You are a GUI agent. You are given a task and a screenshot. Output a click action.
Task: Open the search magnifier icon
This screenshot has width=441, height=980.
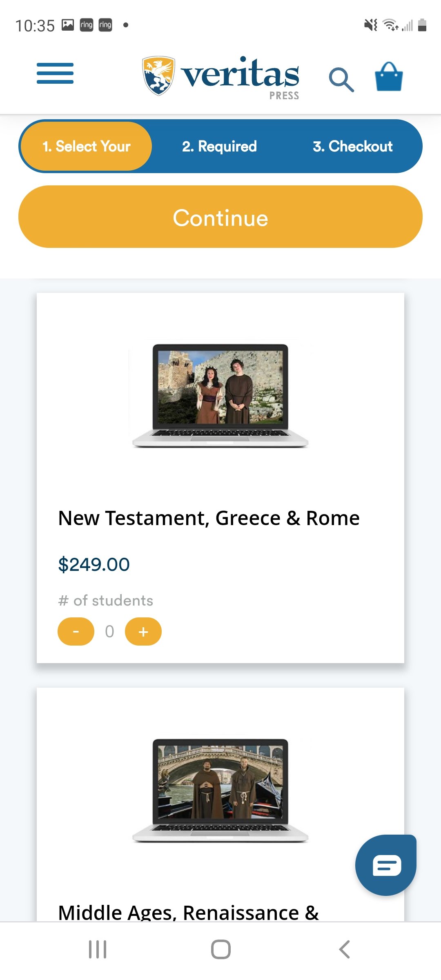(x=341, y=79)
